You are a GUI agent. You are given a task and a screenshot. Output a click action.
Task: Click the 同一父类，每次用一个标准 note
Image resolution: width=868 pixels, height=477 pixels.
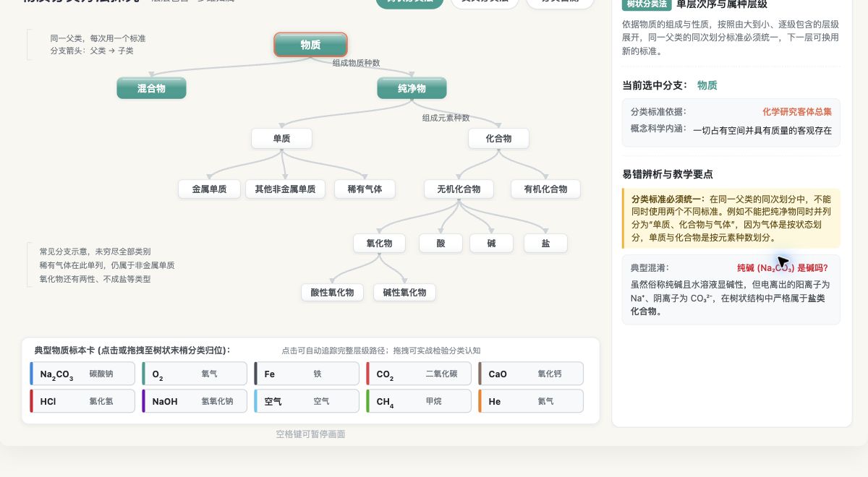[x=98, y=38]
